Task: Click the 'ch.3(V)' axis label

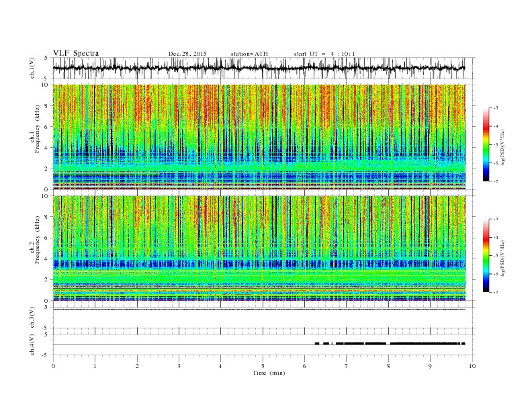Action: [32, 318]
